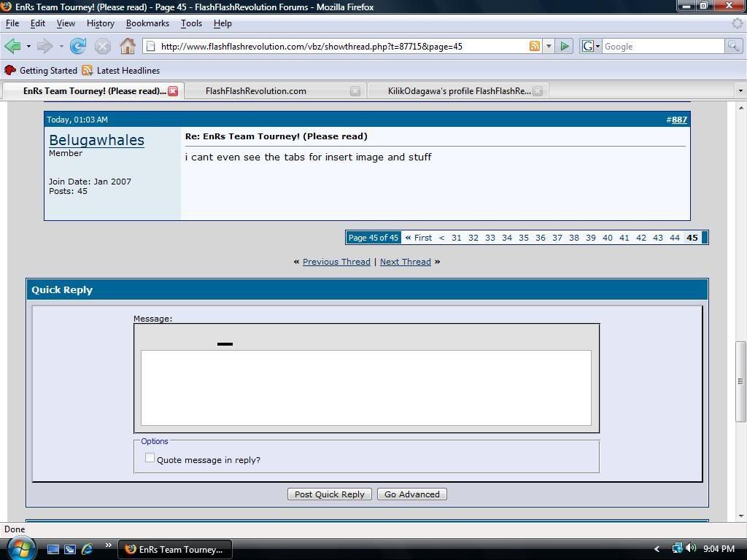Click the page vertical scrollbar thumb
This screenshot has height=560, width=747.
coord(740,381)
